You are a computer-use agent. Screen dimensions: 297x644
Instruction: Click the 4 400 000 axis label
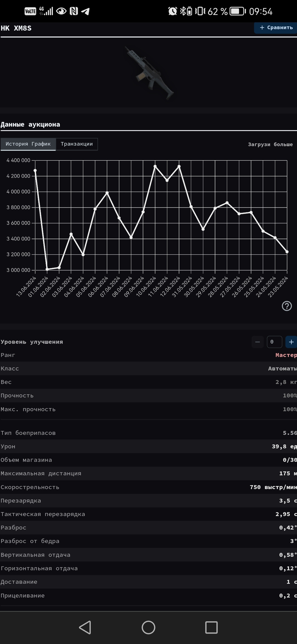pyautogui.click(x=18, y=160)
